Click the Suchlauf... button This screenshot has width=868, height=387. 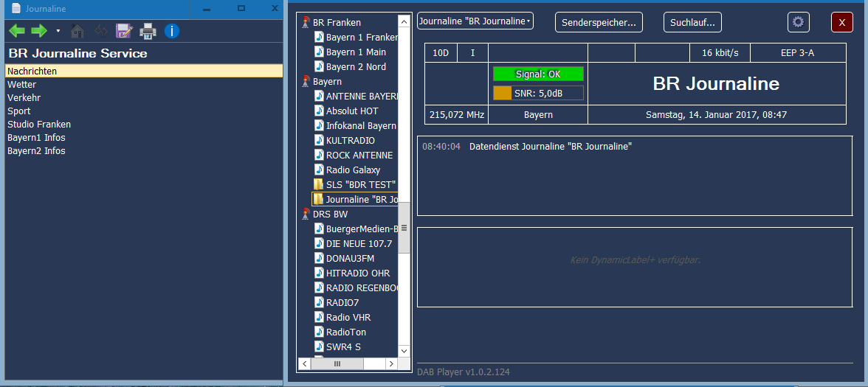pos(692,22)
